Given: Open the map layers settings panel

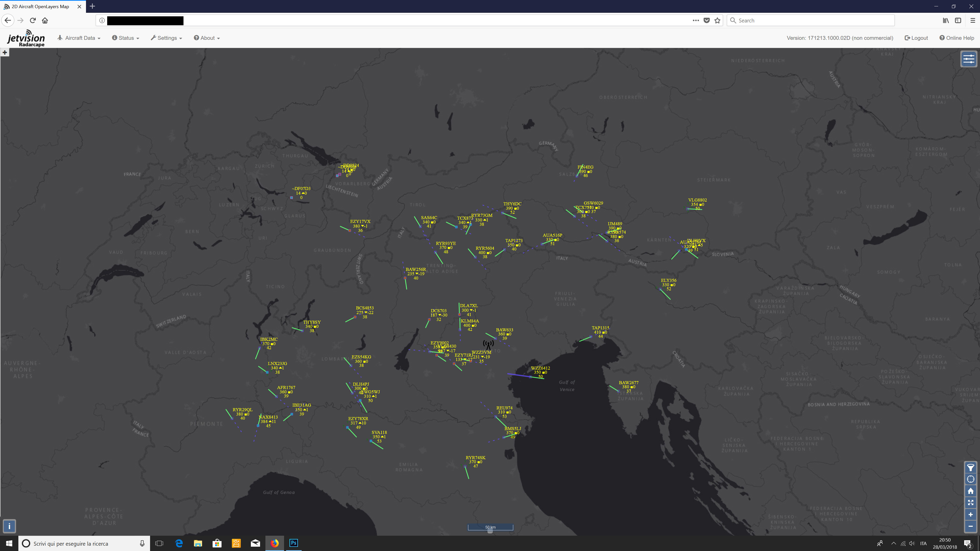Looking at the screenshot, I should pyautogui.click(x=969, y=59).
